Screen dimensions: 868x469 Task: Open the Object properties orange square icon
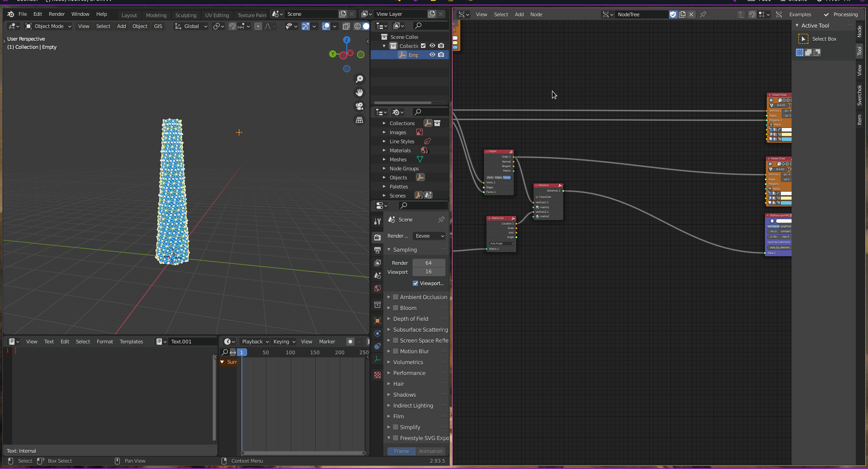point(377,321)
